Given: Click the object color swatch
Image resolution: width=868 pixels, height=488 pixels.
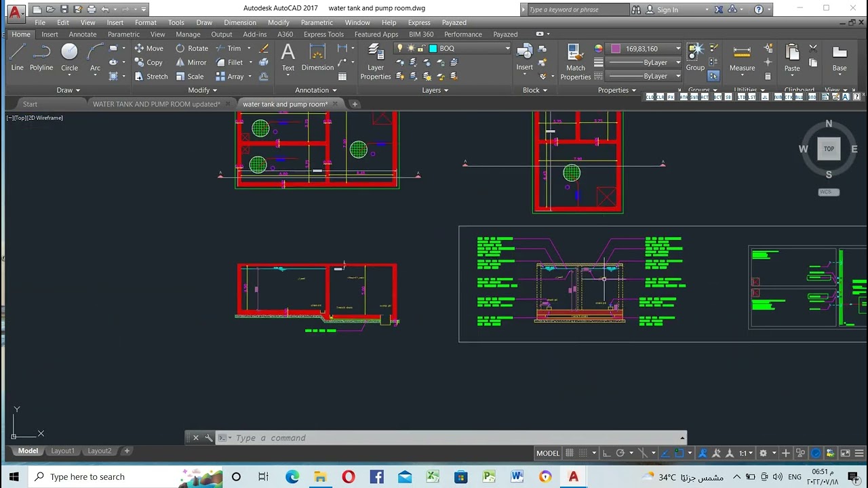Looking at the screenshot, I should tap(616, 49).
